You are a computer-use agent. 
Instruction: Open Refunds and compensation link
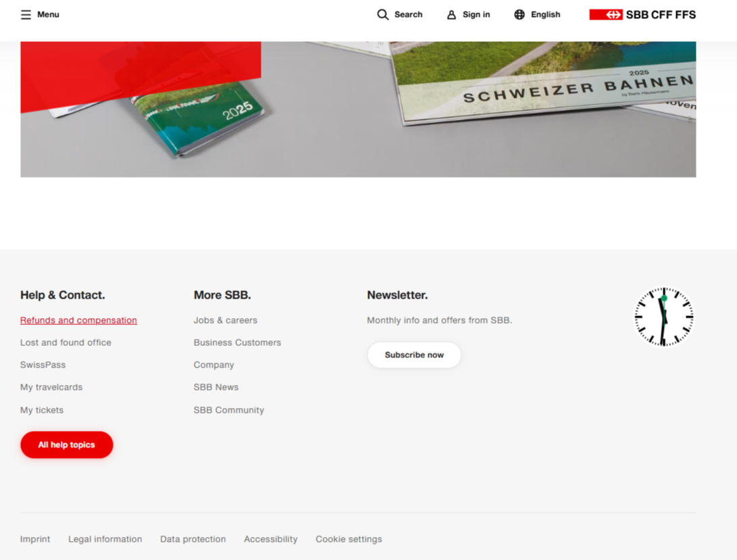coord(78,320)
